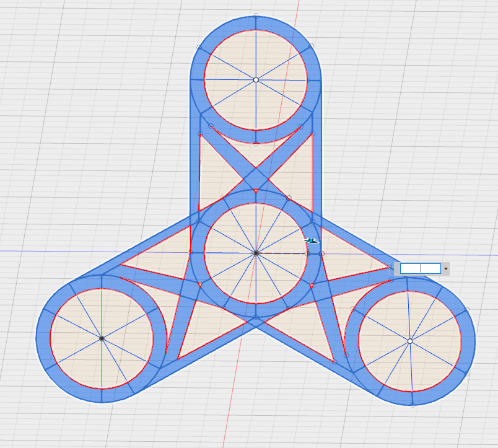Screen dimensions: 498x448
Task: Click the left circle's center point
Action: (x=103, y=339)
